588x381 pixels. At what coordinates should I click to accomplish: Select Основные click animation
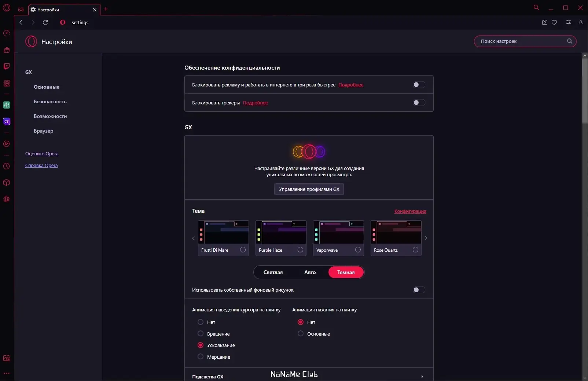click(x=301, y=333)
